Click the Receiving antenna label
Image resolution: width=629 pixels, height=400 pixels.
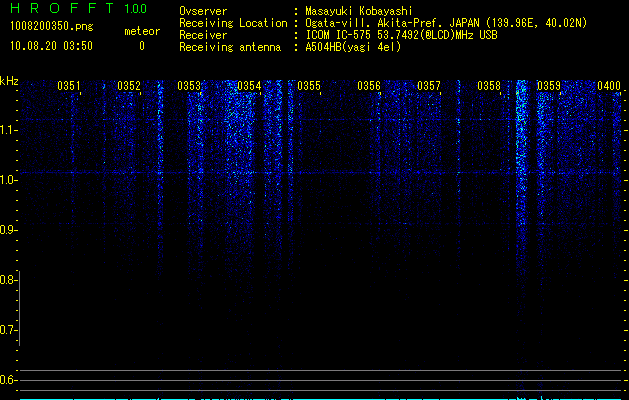pos(230,47)
